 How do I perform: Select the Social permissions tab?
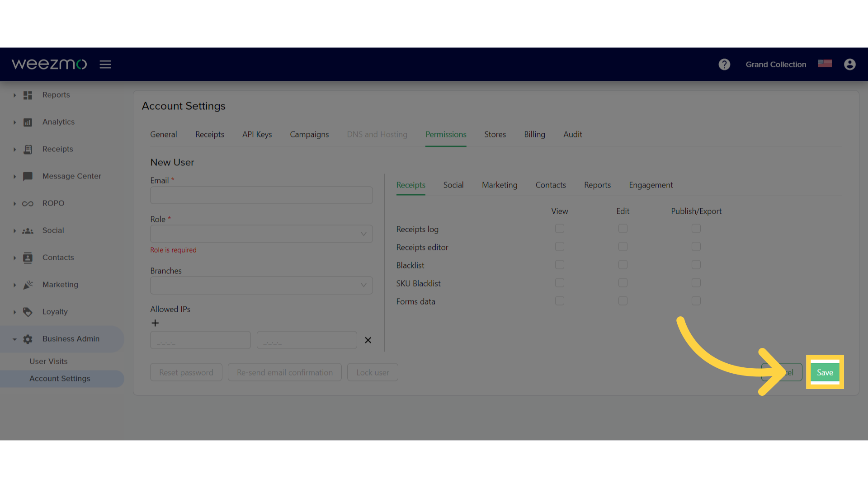coord(453,185)
